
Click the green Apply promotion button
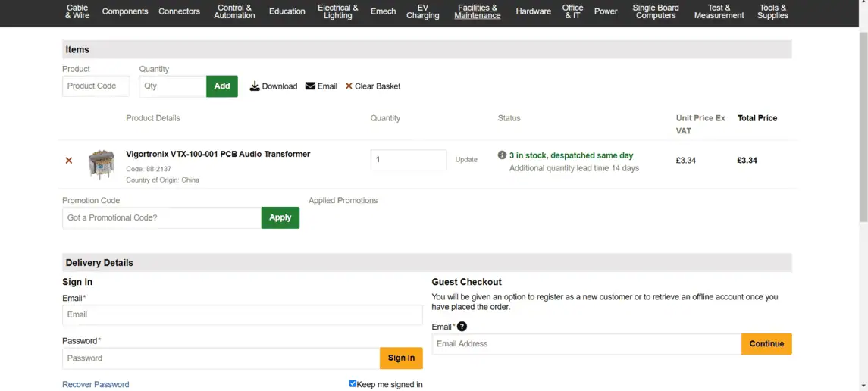pos(280,218)
